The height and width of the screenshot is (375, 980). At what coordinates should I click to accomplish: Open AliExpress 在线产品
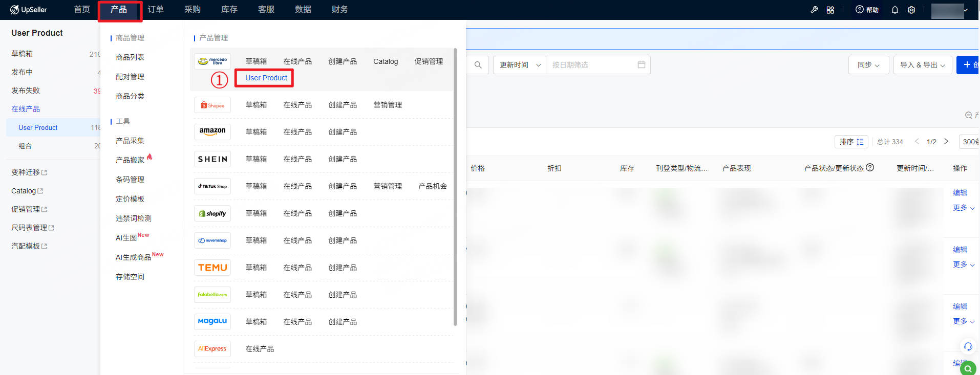pyautogui.click(x=260, y=349)
